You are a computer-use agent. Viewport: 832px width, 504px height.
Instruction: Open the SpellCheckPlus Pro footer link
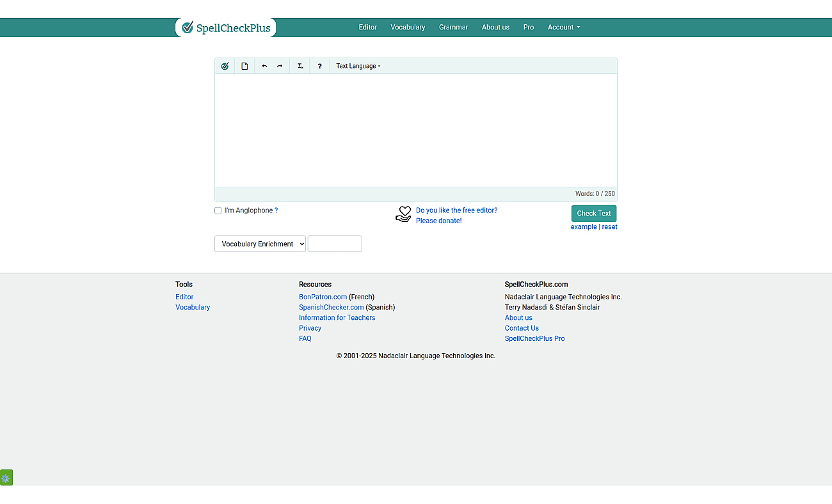click(534, 338)
